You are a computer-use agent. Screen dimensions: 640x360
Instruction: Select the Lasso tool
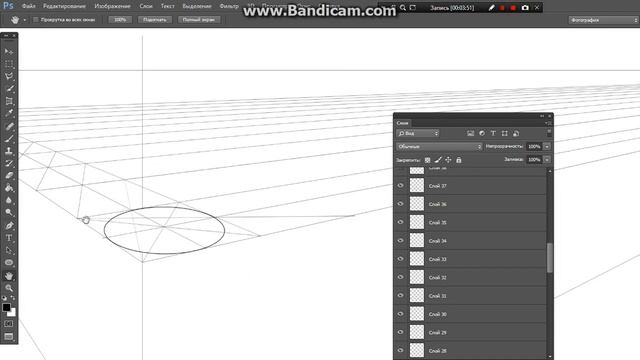click(9, 76)
